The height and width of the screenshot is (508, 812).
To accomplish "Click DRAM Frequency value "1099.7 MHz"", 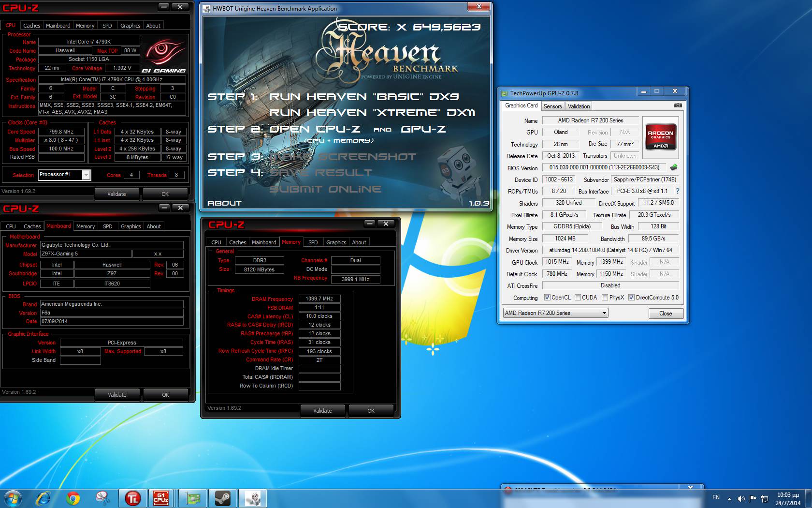I will click(319, 299).
